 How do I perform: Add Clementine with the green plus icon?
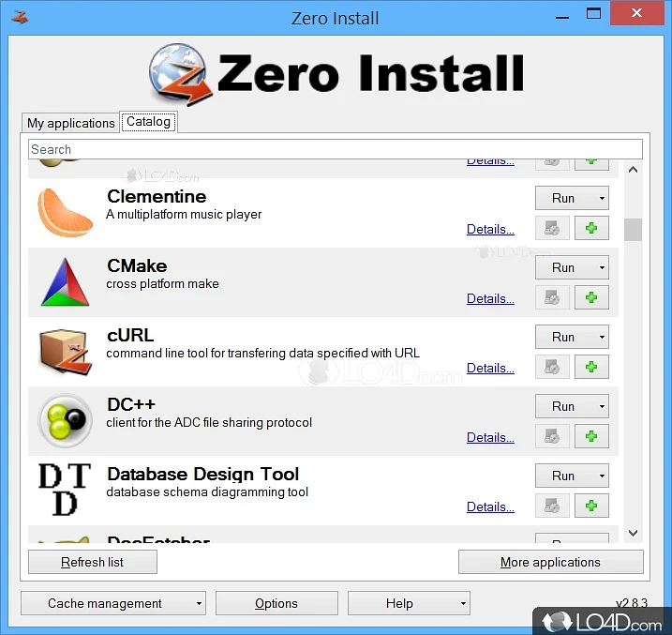pos(591,228)
